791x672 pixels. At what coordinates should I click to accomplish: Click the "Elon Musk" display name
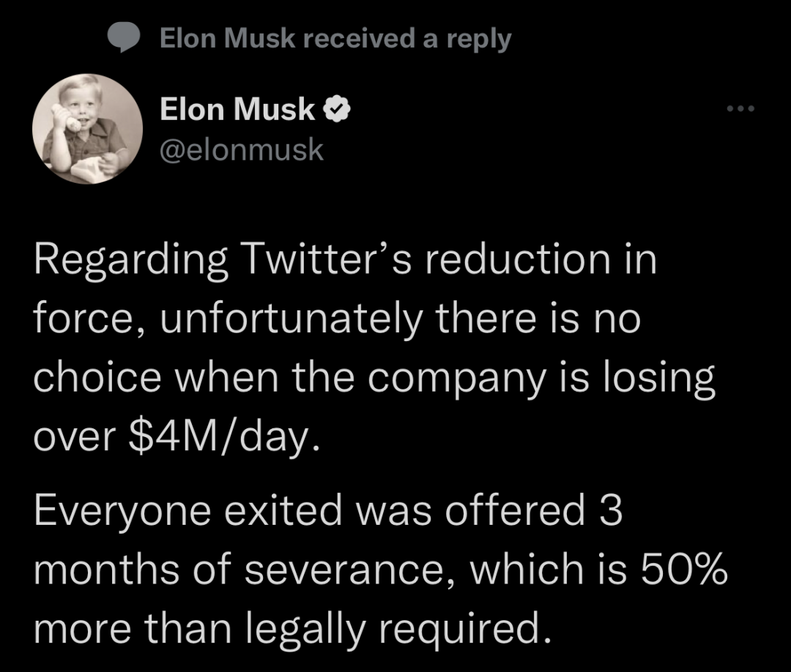(238, 111)
